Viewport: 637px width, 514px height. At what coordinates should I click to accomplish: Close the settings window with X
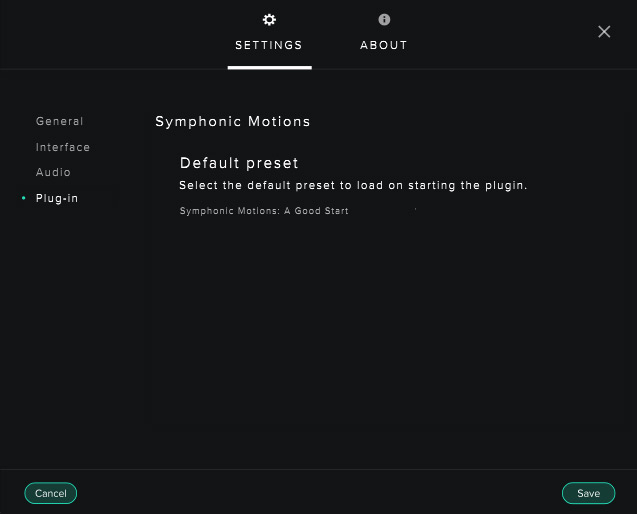(x=604, y=32)
